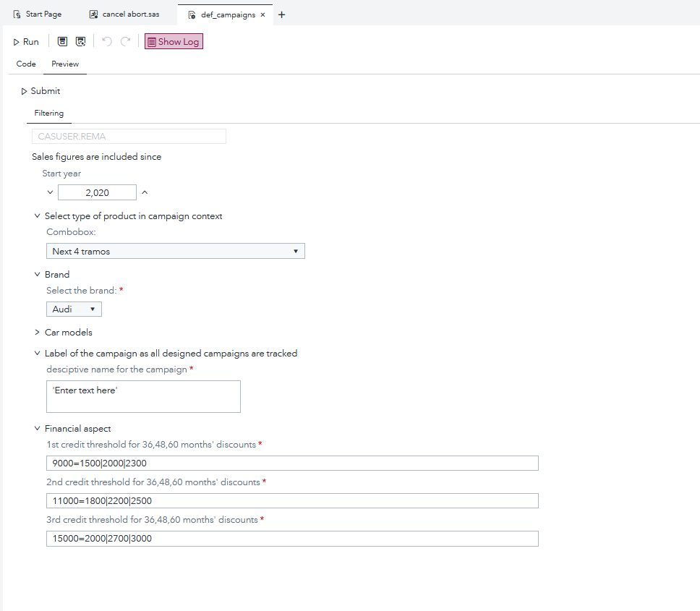Click the campaign descriptive name text box
Viewport: 700px width, 611px height.
point(143,396)
